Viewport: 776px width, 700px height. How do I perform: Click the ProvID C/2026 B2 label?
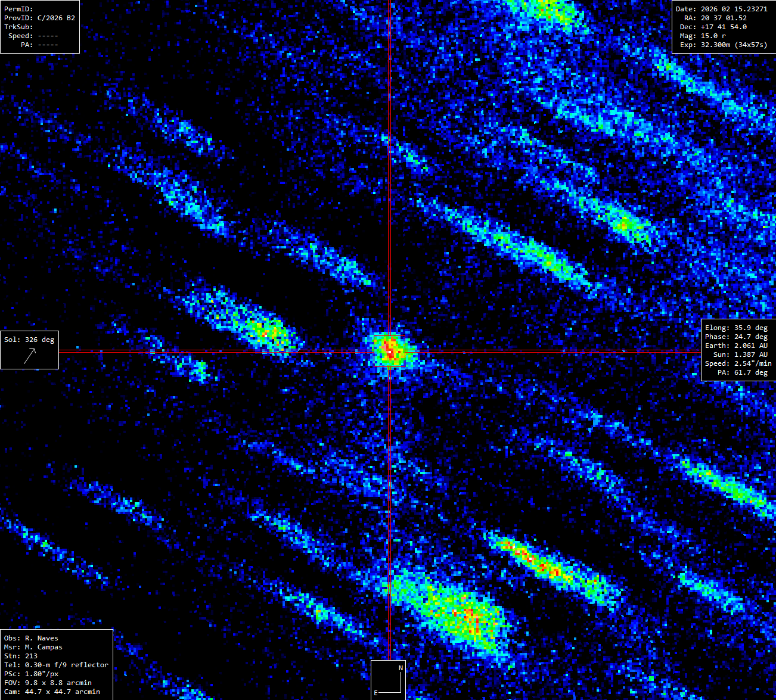pyautogui.click(x=39, y=18)
